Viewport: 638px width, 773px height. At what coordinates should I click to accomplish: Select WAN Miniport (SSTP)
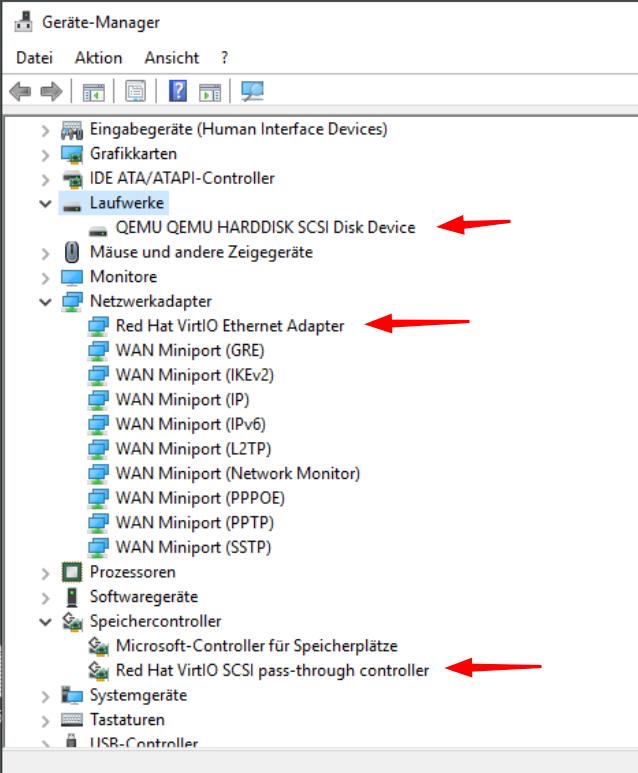click(193, 548)
